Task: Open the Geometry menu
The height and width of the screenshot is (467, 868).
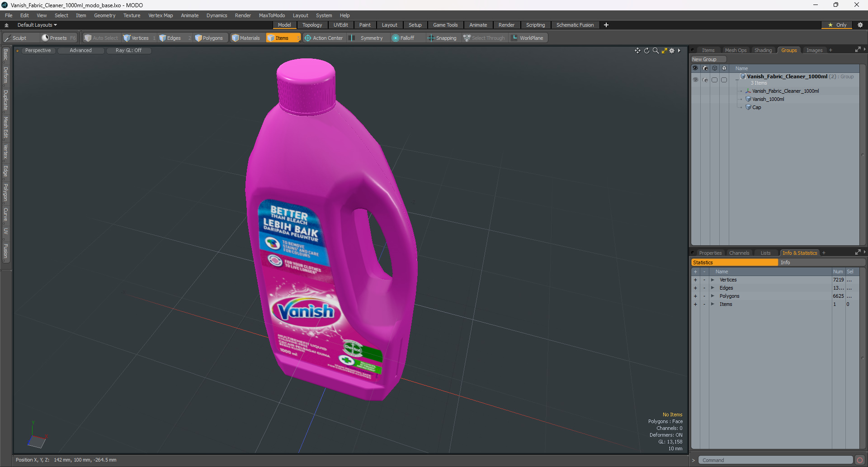Action: 104,15
